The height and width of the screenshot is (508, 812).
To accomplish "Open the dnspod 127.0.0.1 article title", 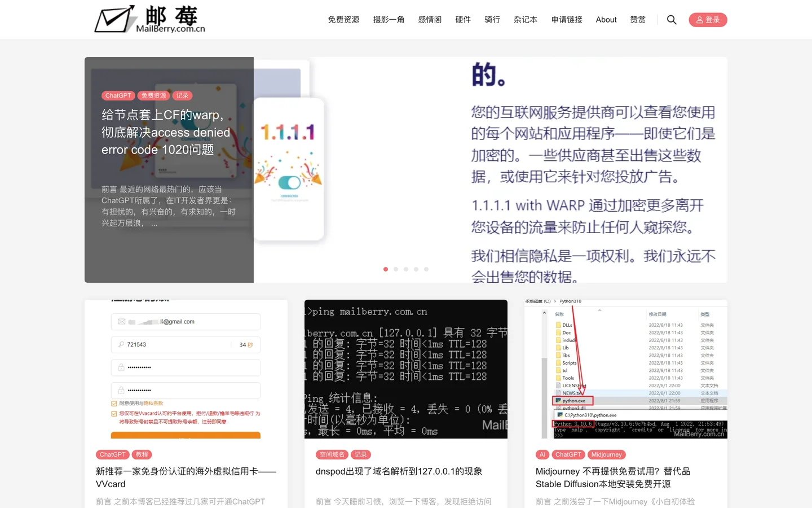I will (x=399, y=471).
